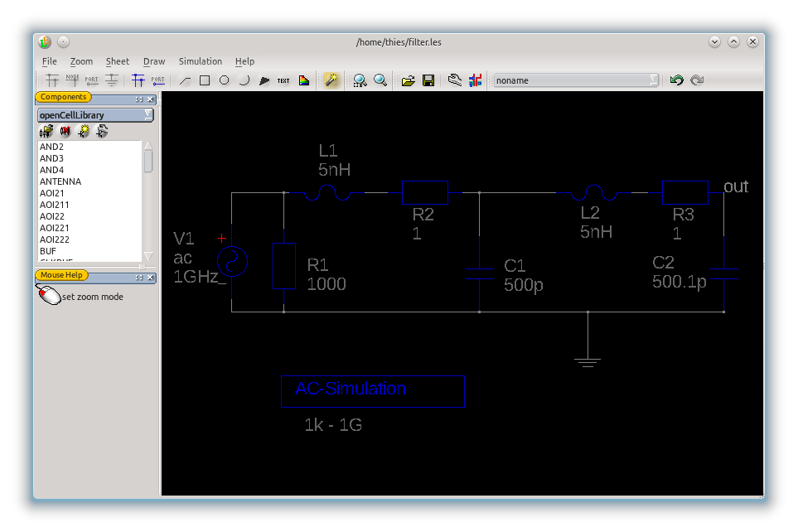The image size is (798, 532).
Task: Select the ground symbol tool
Action: tap(112, 80)
